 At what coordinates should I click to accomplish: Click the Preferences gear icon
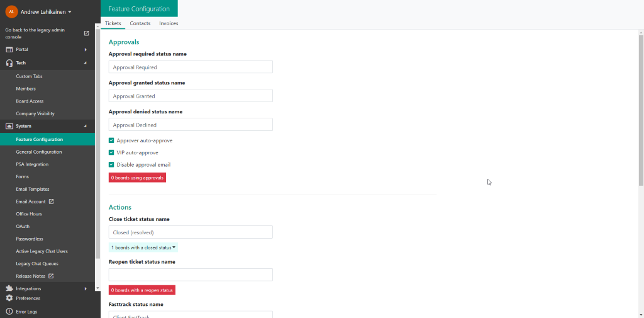[9, 298]
